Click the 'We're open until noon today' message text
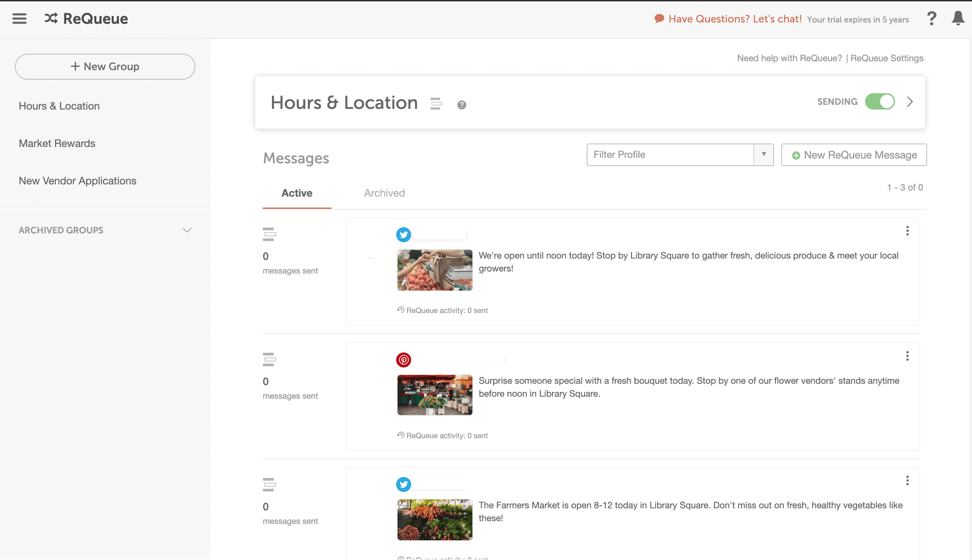The height and width of the screenshot is (560, 972). 688,262
